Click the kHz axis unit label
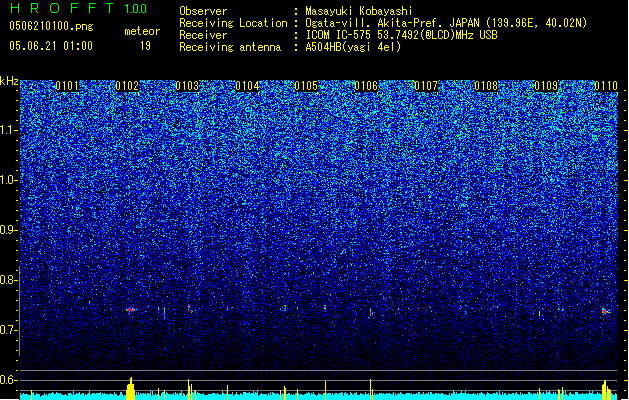The image size is (629, 400). point(9,81)
